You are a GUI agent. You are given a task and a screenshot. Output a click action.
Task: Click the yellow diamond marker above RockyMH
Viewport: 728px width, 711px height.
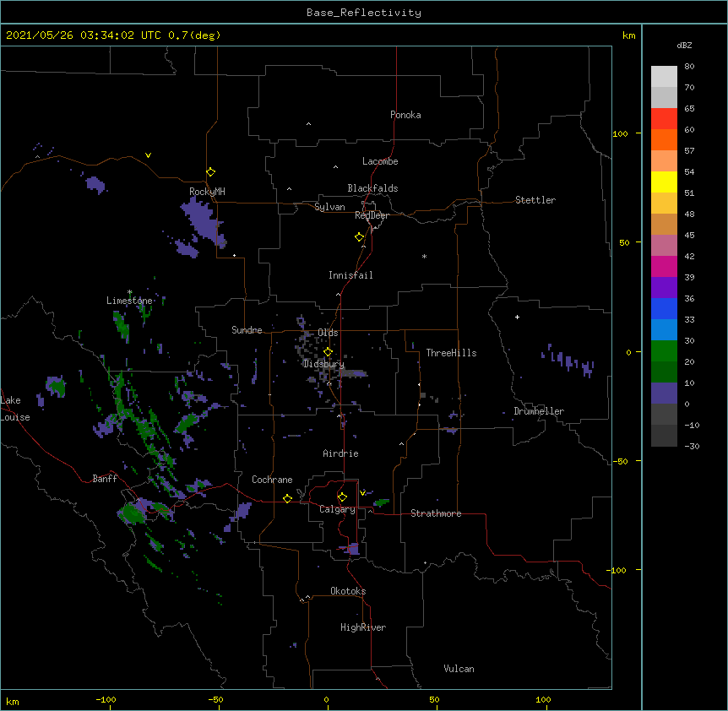pos(210,171)
